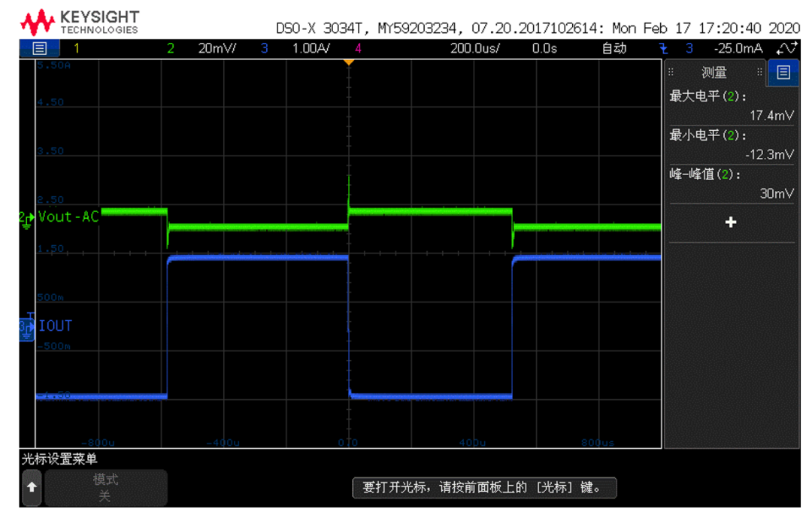This screenshot has height=518, width=812.
Task: Select channel 3 scale 1.00A/ readout
Action: point(311,49)
